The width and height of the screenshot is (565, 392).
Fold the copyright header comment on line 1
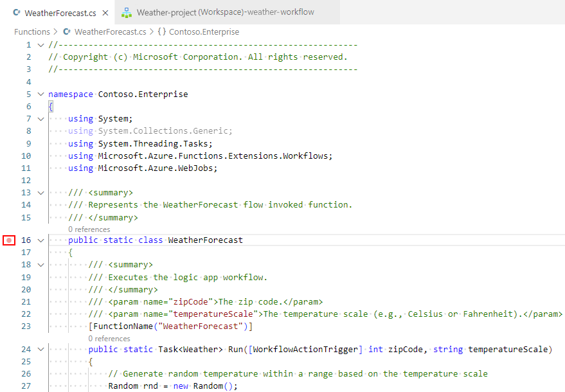[40, 44]
